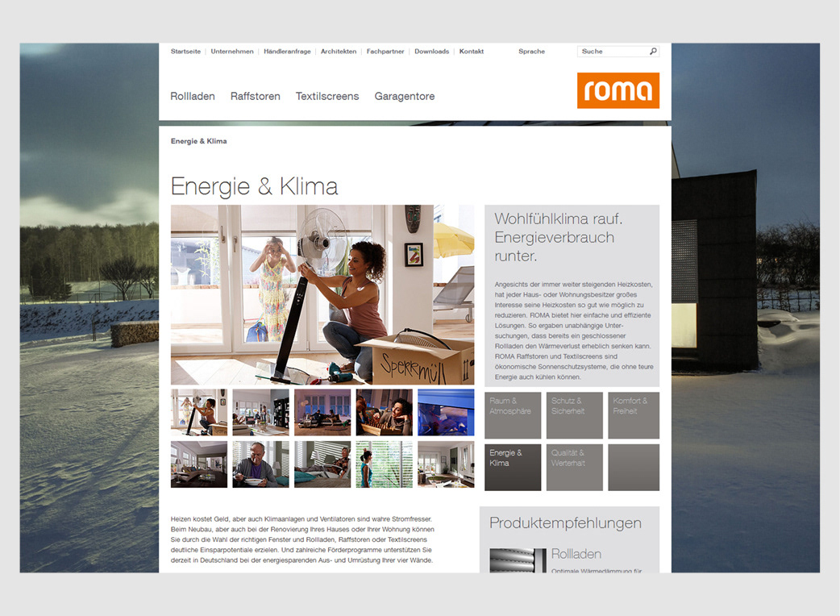This screenshot has height=616, width=840.
Task: Open the Schutz & Sicherheit tile
Action: (574, 415)
